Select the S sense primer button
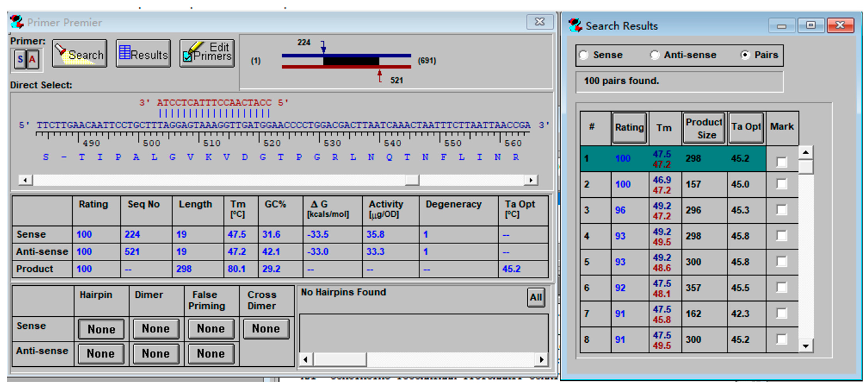This screenshot has width=868, height=389. click(x=20, y=60)
